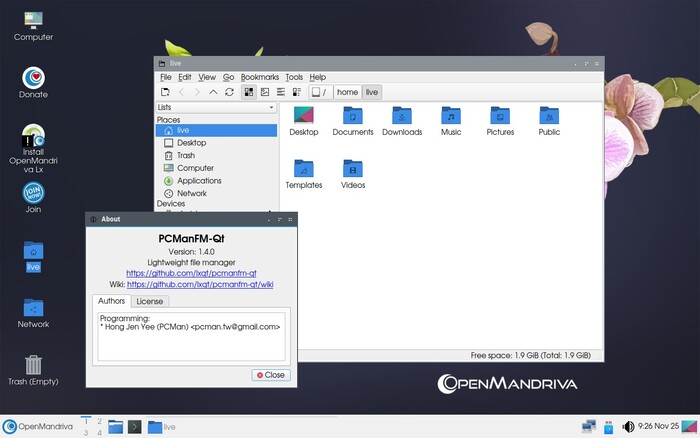This screenshot has height=438, width=700.
Task: Open the Tools menu
Action: pyautogui.click(x=294, y=77)
